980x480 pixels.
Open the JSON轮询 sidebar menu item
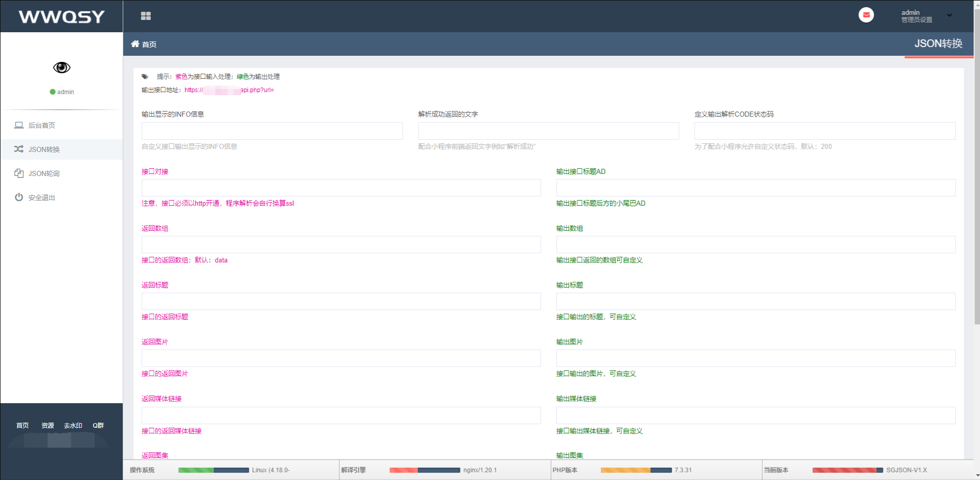[43, 173]
